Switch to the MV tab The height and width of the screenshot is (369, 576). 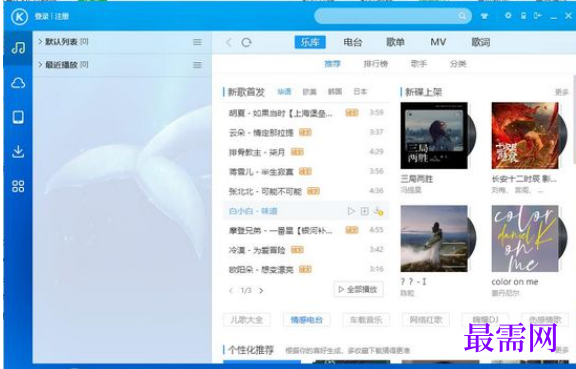tap(438, 42)
